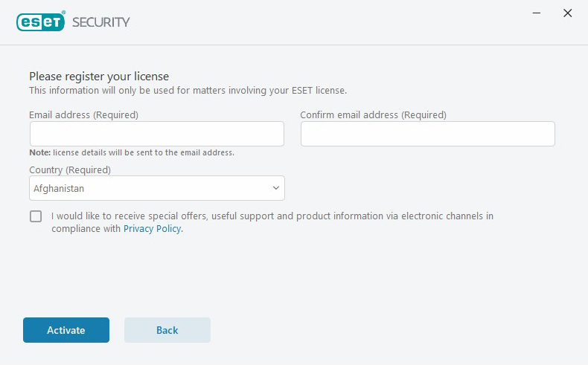Click the SECURITY wordmark in header
588x365 pixels.
click(x=101, y=22)
